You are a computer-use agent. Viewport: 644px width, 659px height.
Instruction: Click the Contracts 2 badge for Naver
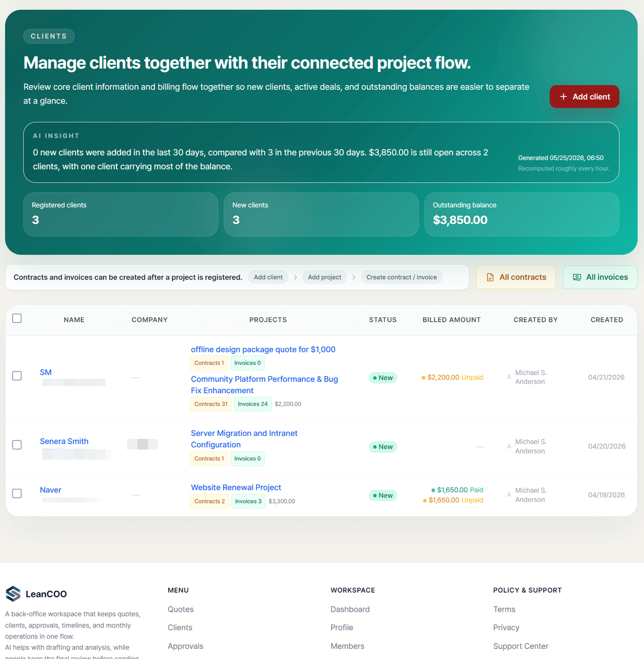pyautogui.click(x=210, y=501)
